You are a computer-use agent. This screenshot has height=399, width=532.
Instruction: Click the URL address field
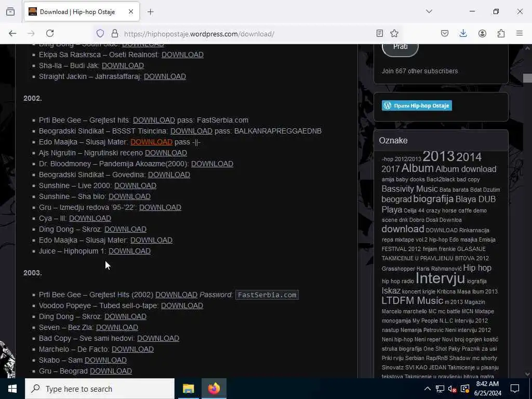tap(248, 34)
